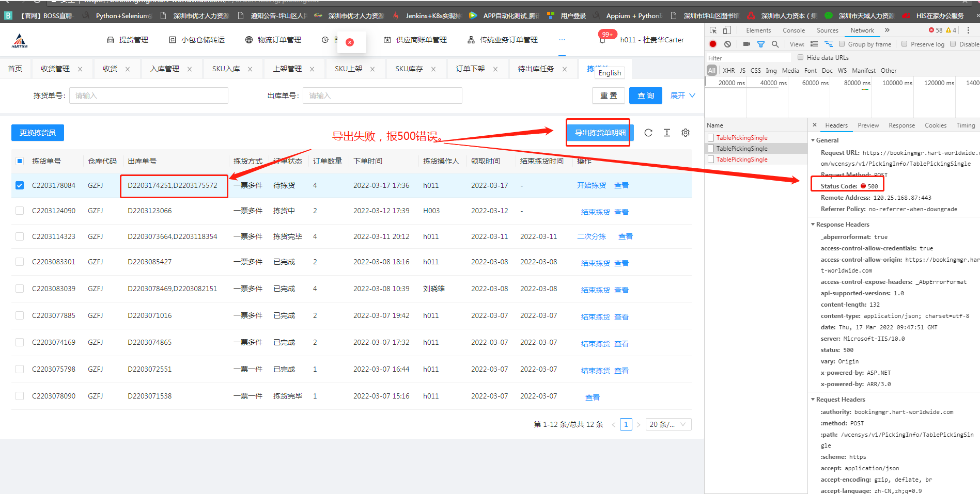Click the 80000 ms timeline marker

pos(857,83)
